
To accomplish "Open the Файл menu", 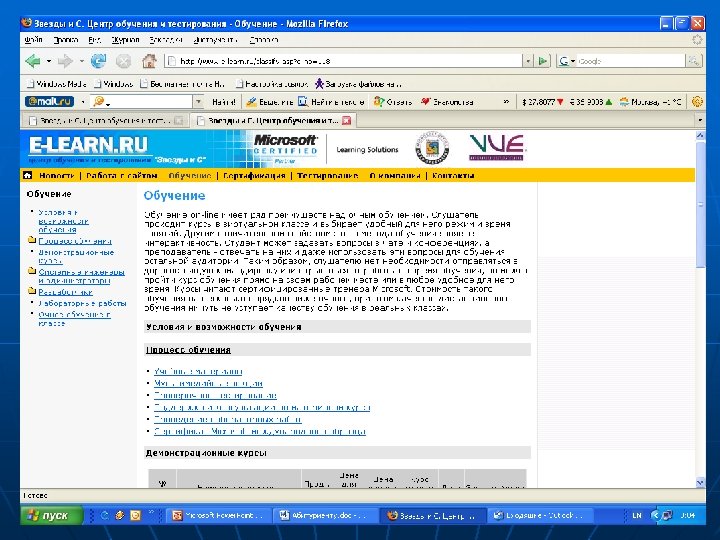I will point(34,40).
